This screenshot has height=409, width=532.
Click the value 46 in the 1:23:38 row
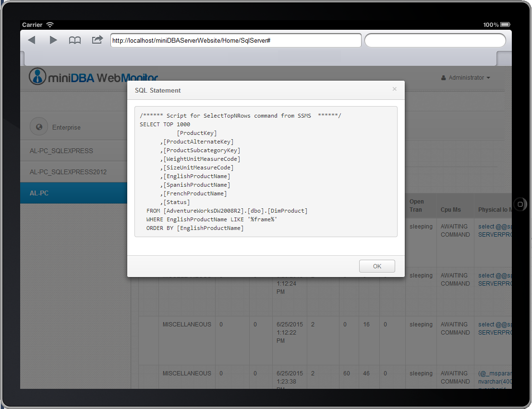tap(366, 373)
